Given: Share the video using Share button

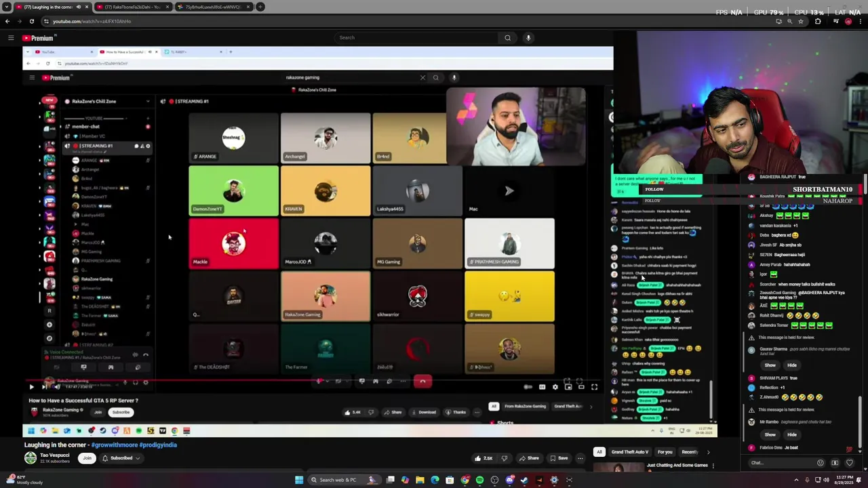Looking at the screenshot, I should click(529, 458).
